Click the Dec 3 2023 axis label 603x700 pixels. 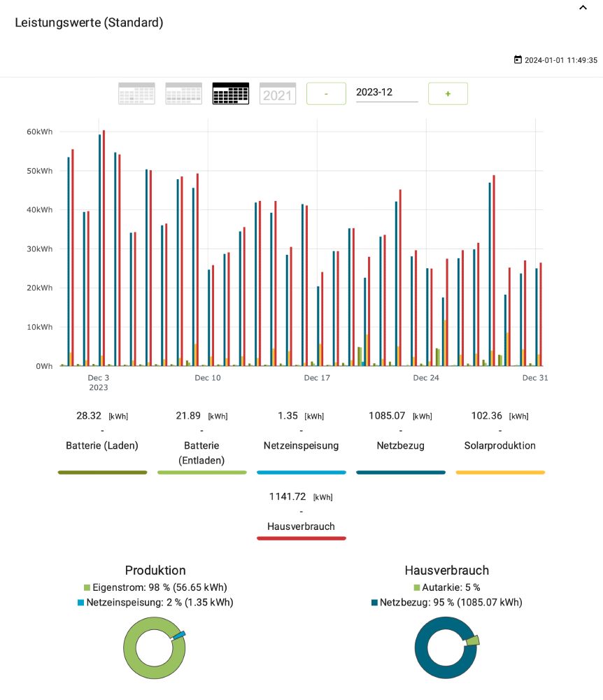coord(98,383)
